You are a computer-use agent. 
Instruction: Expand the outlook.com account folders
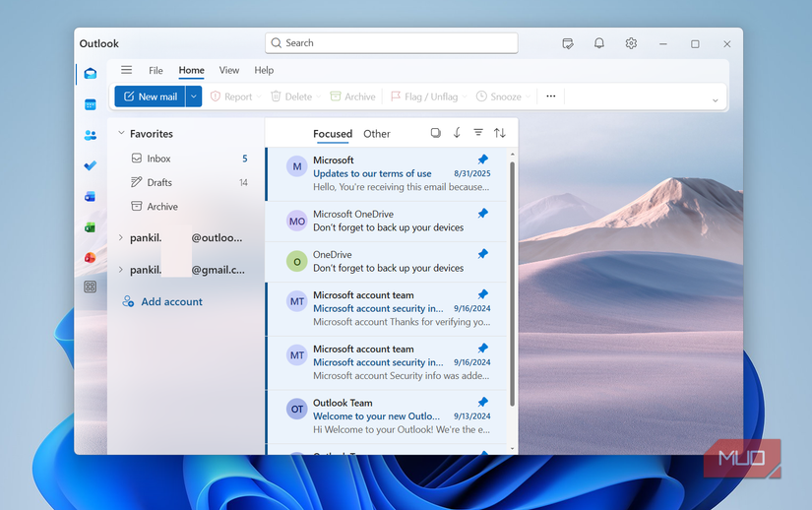click(121, 237)
